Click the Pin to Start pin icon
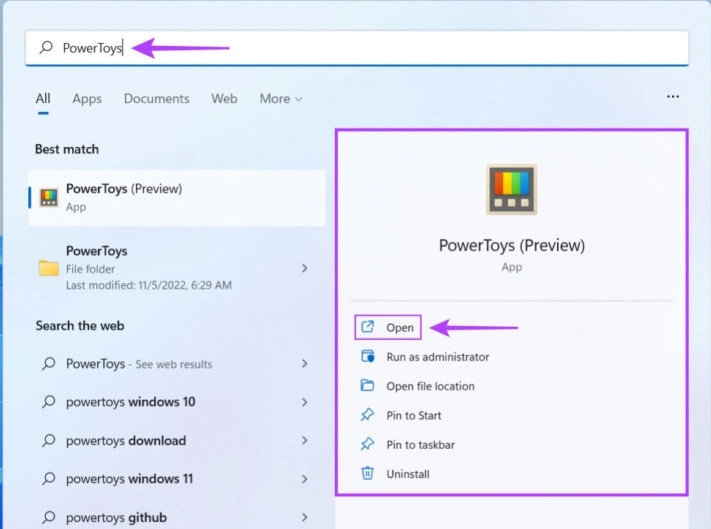Viewport: 711px width, 529px height. coord(367,414)
